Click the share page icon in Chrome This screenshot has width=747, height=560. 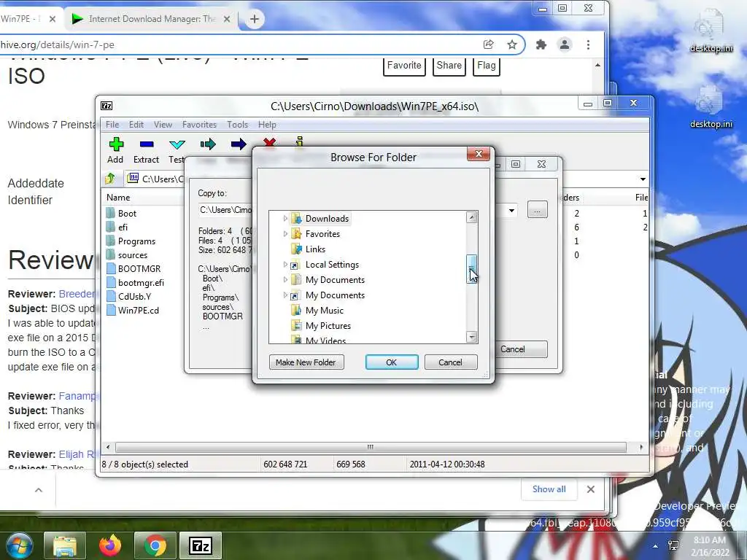(x=488, y=44)
